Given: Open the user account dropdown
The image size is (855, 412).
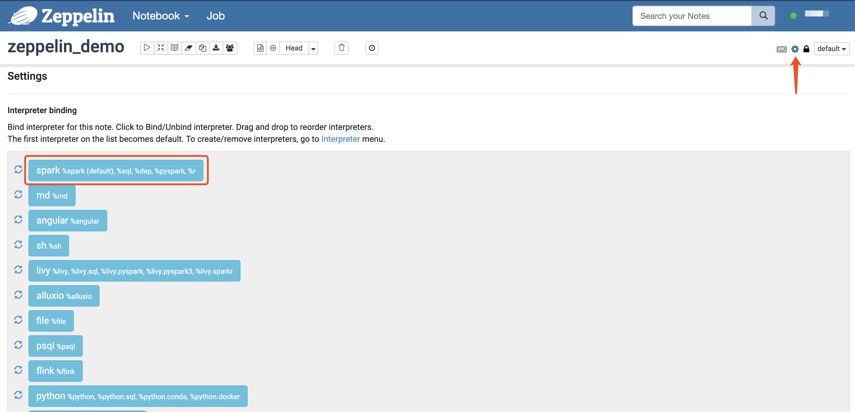Looking at the screenshot, I should 817,15.
